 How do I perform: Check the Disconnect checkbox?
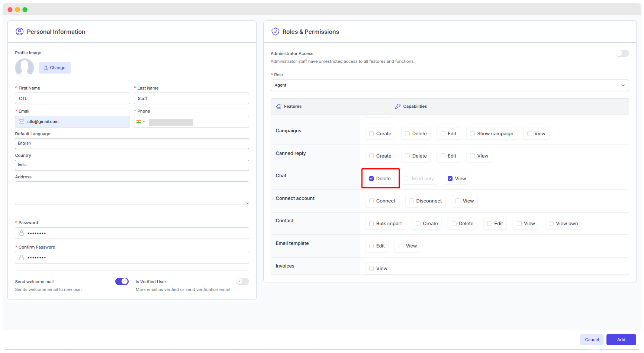[411, 201]
